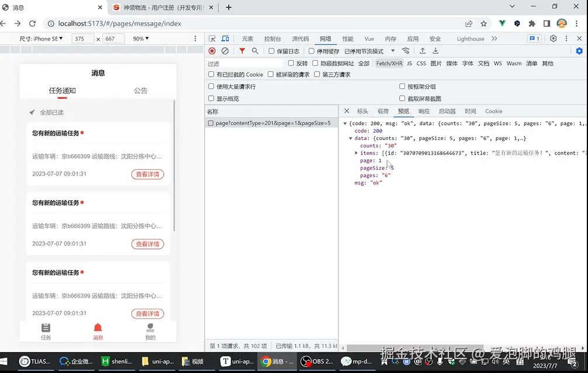Enable 使用大量请求行 checkbox
The image size is (588, 373).
(211, 86)
